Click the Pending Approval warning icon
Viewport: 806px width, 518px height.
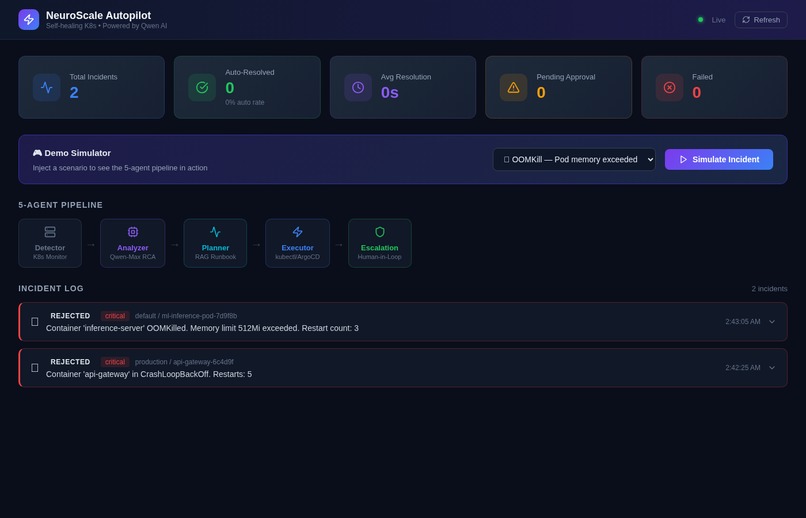coord(514,87)
